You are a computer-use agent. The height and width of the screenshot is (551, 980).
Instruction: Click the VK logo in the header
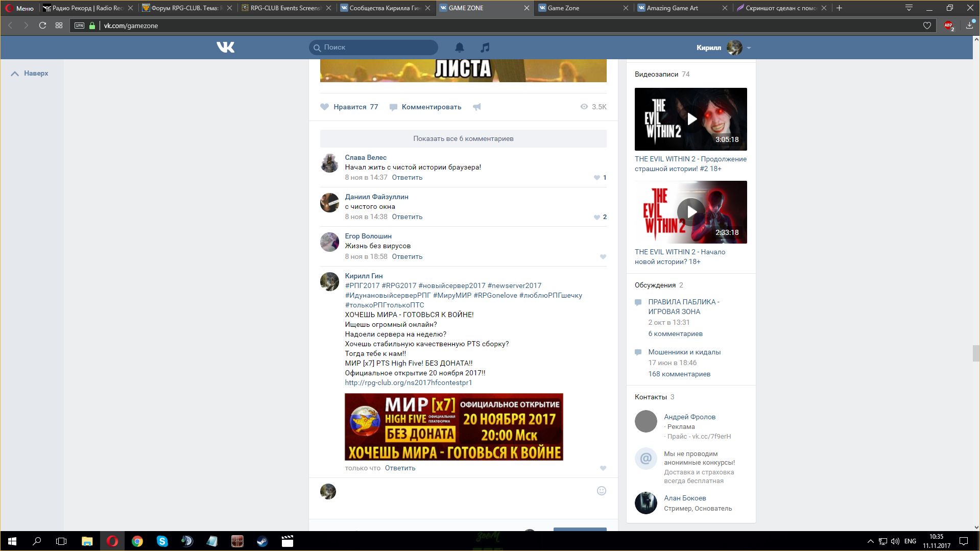(x=225, y=47)
